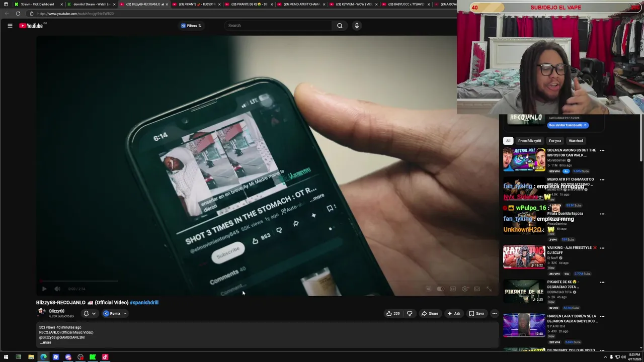Open the Filters option near the search bar
The width and height of the screenshot is (644, 362).
tap(191, 26)
